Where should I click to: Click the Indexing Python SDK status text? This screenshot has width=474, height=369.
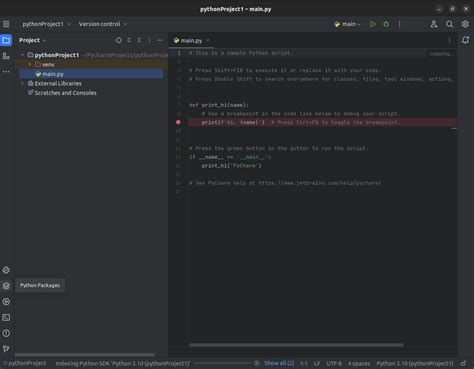click(x=123, y=363)
